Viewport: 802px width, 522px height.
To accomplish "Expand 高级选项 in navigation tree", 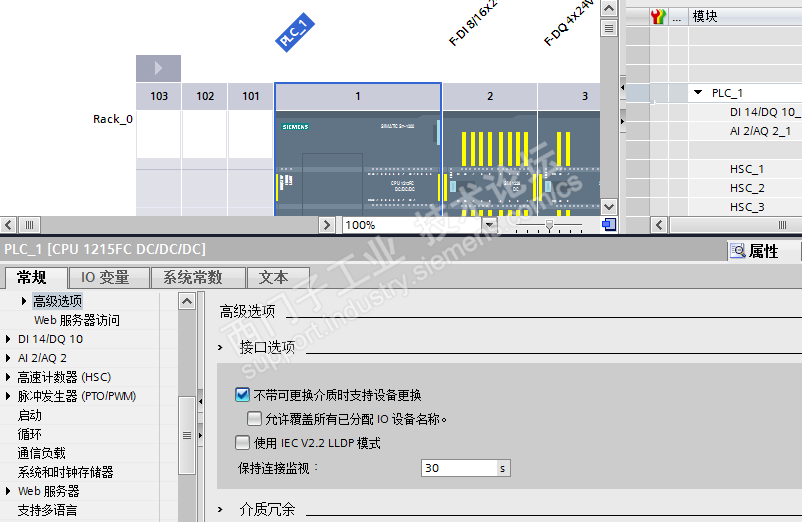I will point(24,301).
